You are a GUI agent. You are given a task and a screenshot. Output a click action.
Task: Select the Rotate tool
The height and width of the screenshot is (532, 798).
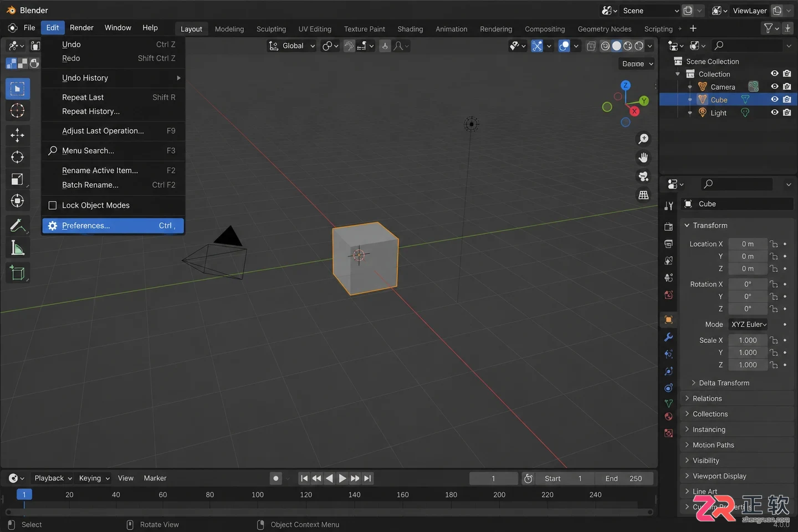(x=17, y=157)
